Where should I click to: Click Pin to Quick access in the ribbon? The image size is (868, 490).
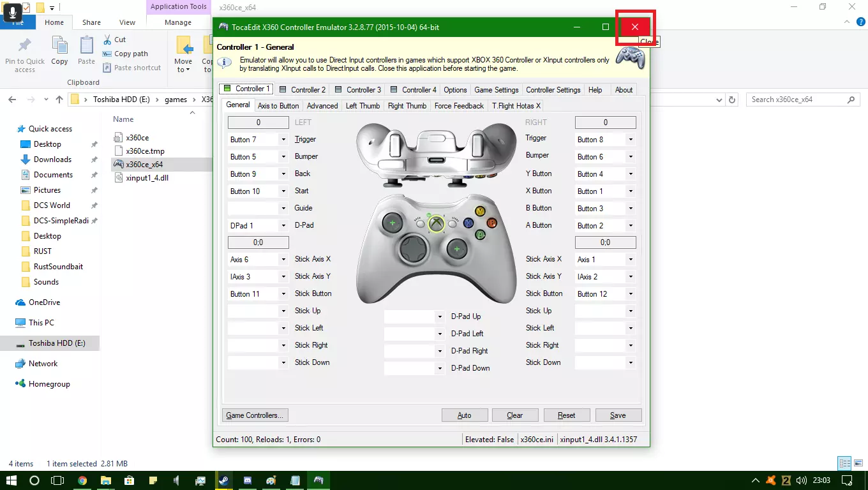(x=25, y=55)
